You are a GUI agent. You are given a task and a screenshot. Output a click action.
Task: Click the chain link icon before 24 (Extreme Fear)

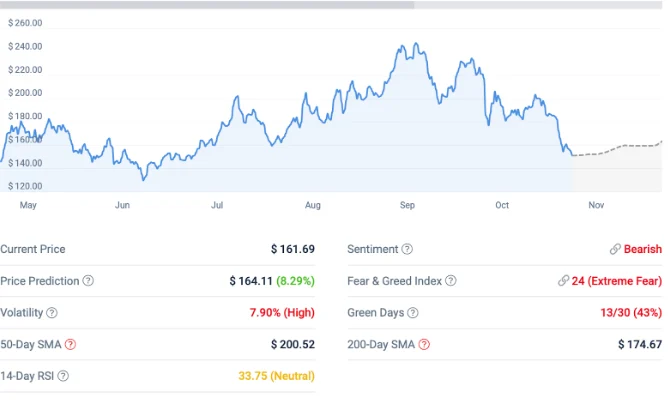pos(564,281)
